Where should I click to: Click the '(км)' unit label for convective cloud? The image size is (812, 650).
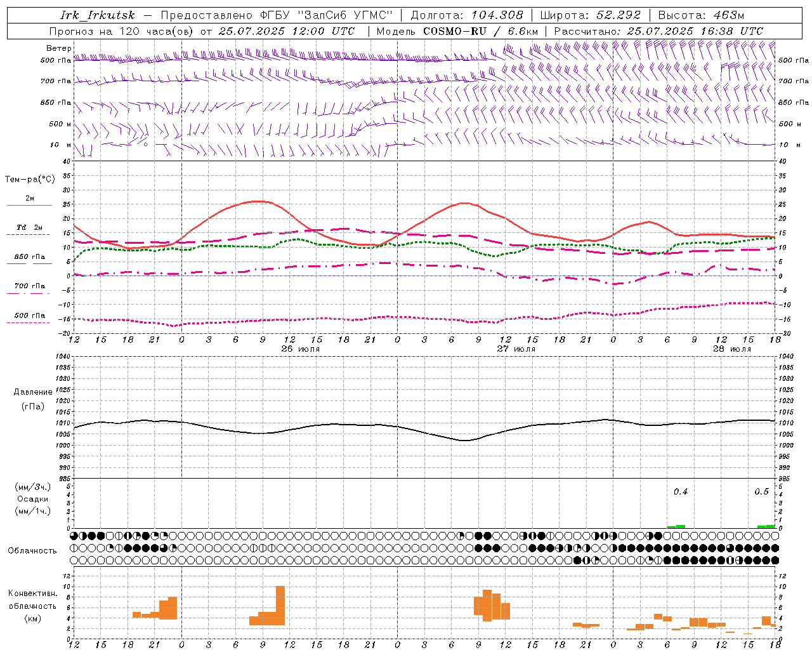click(33, 618)
